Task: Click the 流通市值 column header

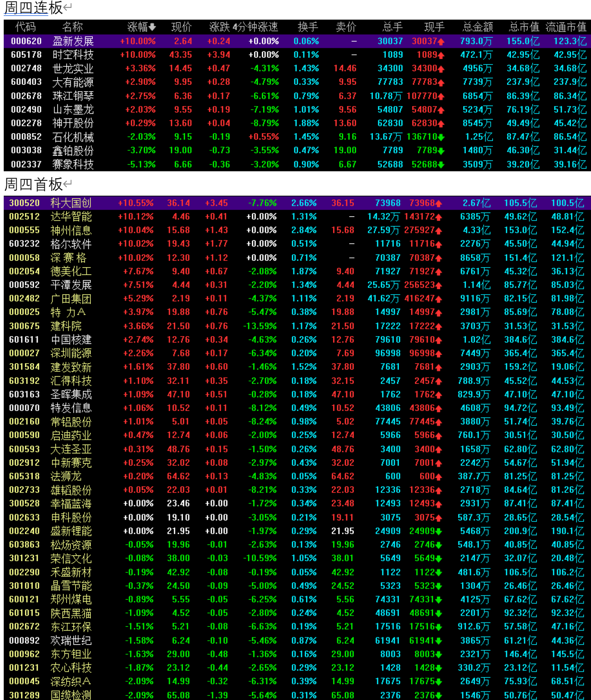Action: (x=566, y=27)
